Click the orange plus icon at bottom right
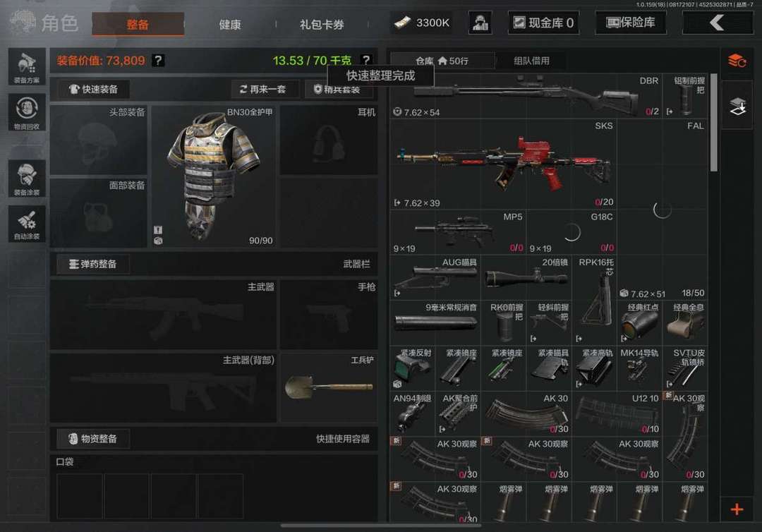The width and height of the screenshot is (762, 532). [x=737, y=509]
